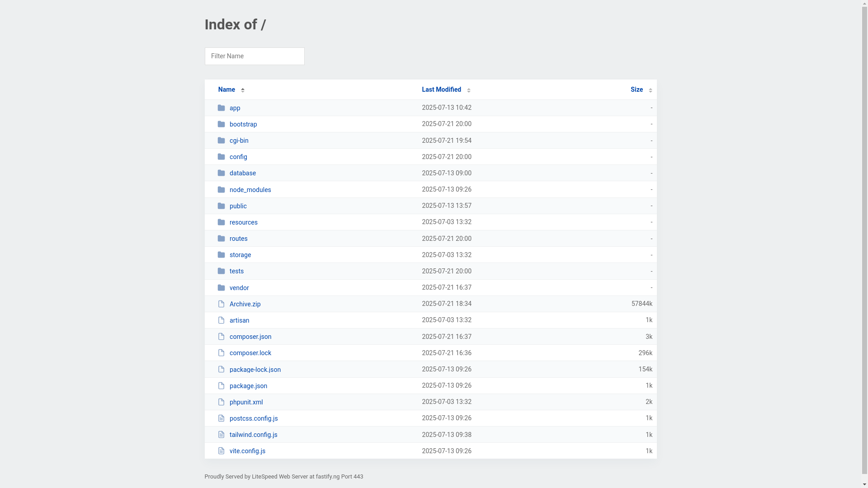Click the vite.config.js file icon
The width and height of the screenshot is (868, 488).
point(221,451)
